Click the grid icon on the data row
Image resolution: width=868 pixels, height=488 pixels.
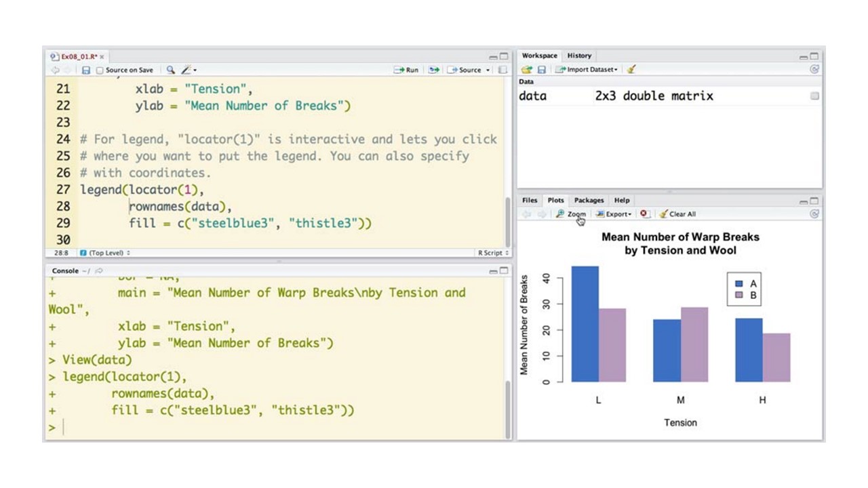814,96
